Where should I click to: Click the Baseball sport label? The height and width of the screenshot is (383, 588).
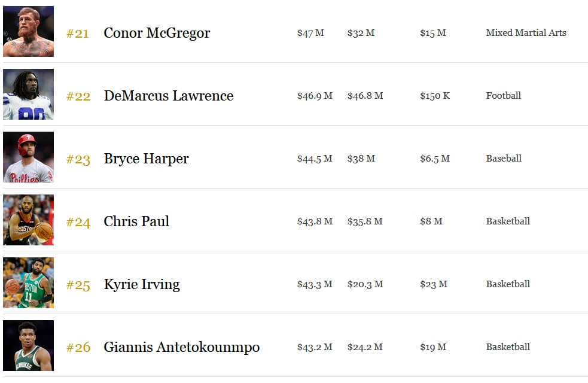coord(504,159)
